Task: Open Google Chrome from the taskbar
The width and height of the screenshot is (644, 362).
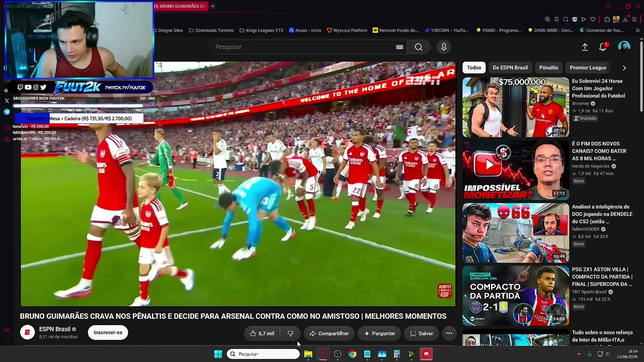Action: [x=352, y=354]
